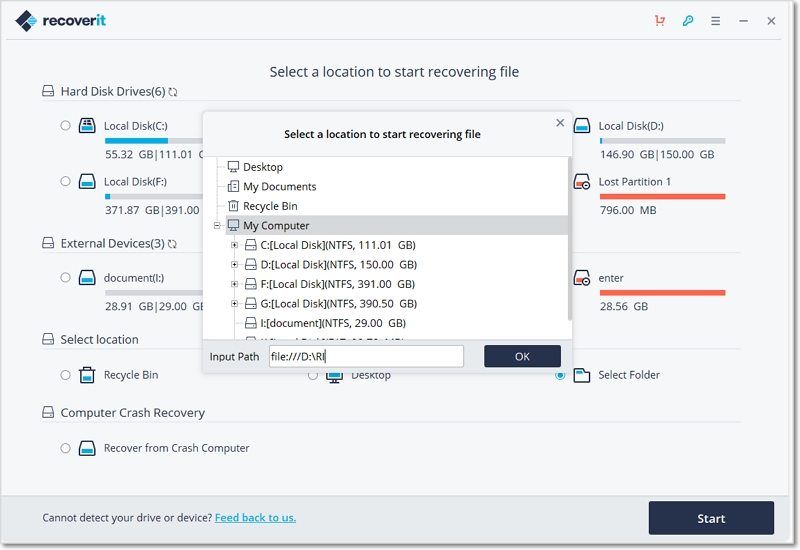Select My Documents in the location tree
Viewport: 800px width, 550px height.
[x=280, y=186]
